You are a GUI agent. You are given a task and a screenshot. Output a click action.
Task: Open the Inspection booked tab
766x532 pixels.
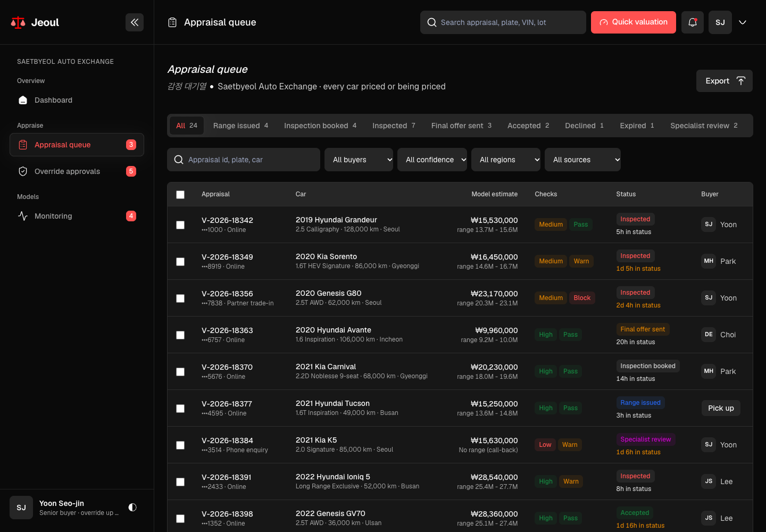tap(320, 126)
